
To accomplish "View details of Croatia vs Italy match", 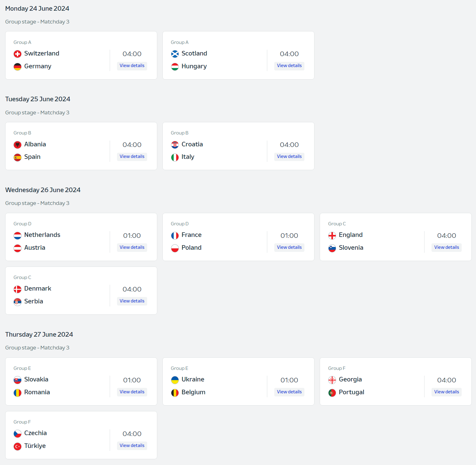I will point(289,156).
